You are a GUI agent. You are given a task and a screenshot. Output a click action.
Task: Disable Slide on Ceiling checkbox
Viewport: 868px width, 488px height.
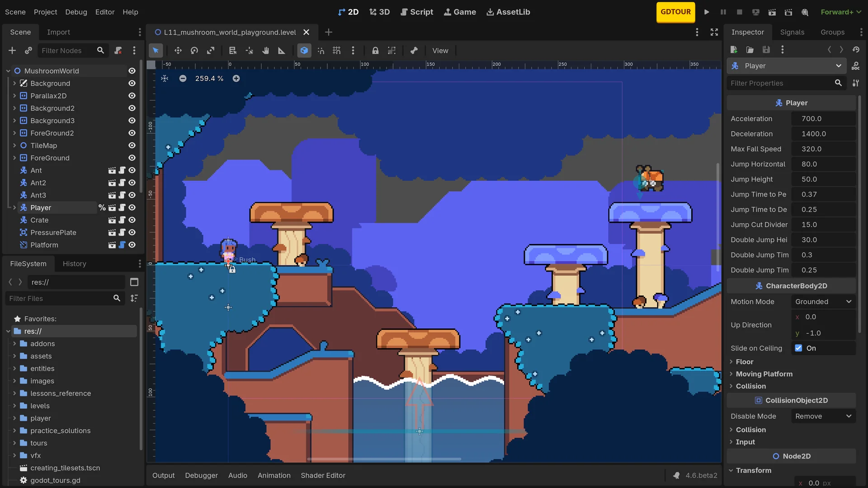tap(798, 348)
